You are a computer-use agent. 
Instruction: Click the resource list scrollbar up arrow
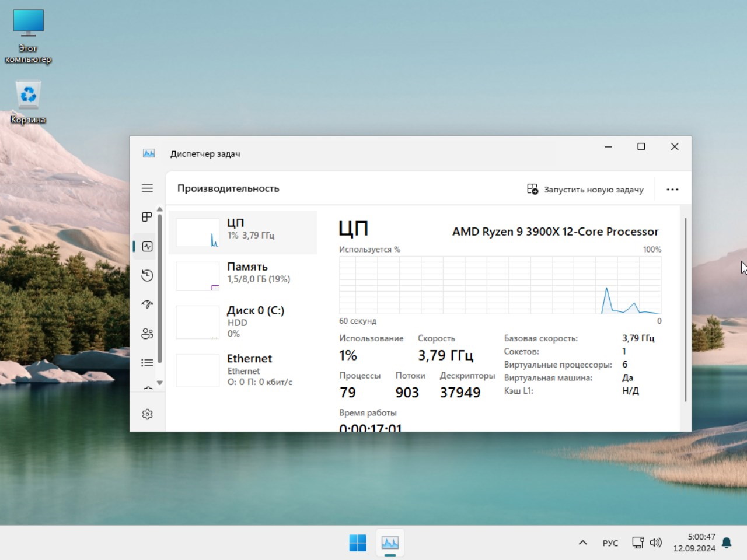159,210
